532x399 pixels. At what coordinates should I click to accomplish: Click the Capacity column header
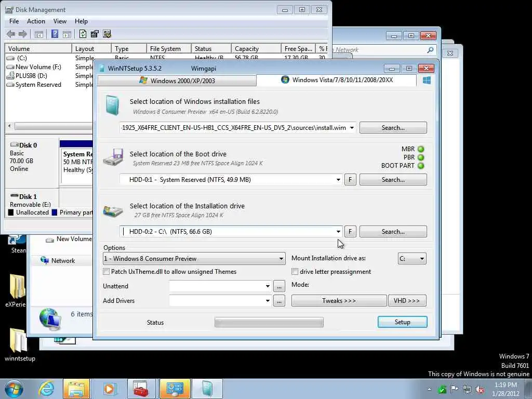pos(256,49)
